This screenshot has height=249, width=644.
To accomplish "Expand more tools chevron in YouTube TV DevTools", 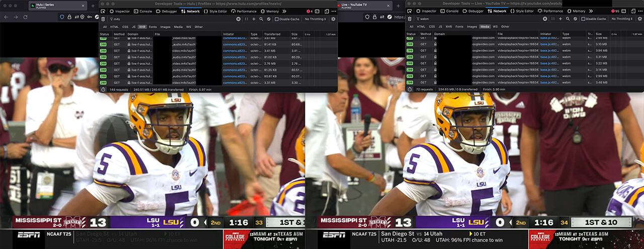I will pyautogui.click(x=591, y=11).
